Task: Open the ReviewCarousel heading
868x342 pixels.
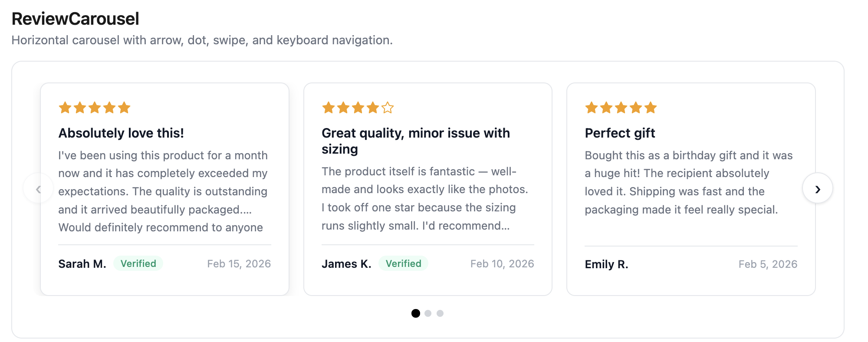Action: tap(75, 18)
